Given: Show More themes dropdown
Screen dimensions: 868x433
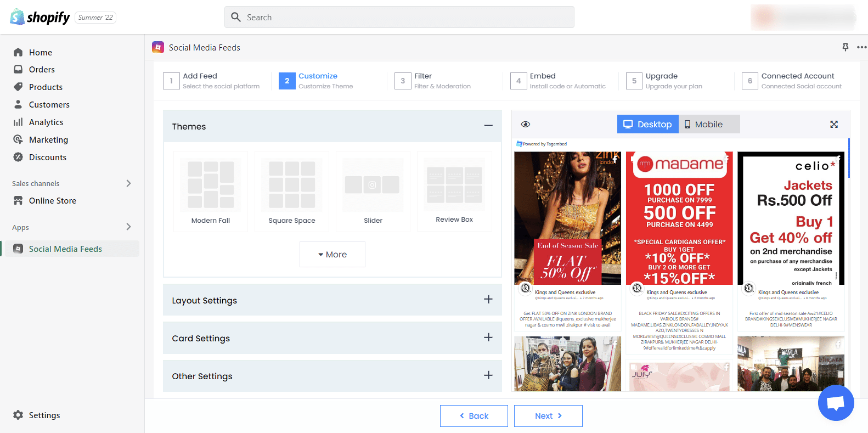Looking at the screenshot, I should click(x=332, y=255).
